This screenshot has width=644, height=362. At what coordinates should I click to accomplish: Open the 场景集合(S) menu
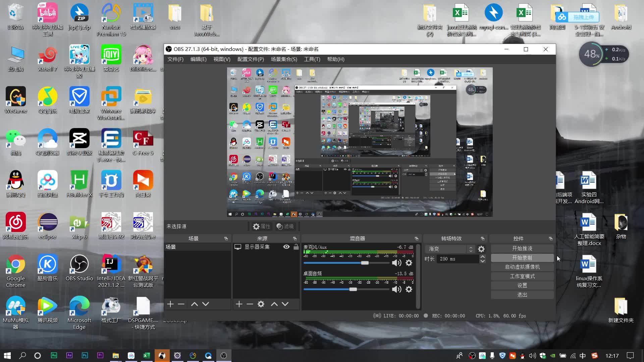[284, 59]
